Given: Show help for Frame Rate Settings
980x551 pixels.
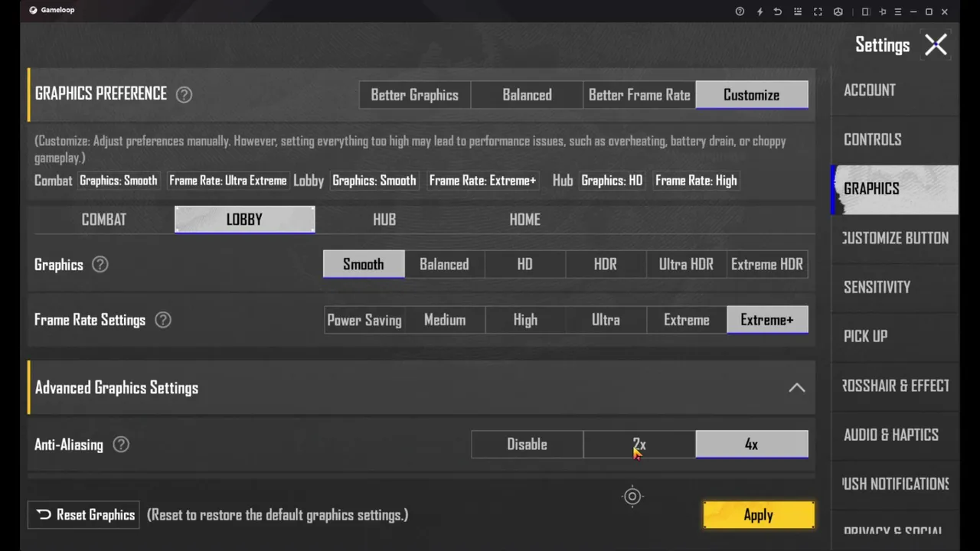Looking at the screenshot, I should coord(163,320).
